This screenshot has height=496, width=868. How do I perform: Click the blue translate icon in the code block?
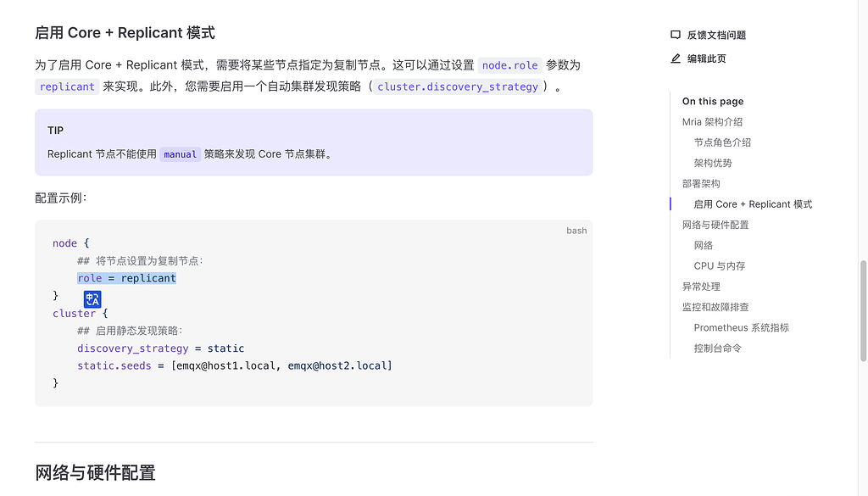(x=92, y=298)
